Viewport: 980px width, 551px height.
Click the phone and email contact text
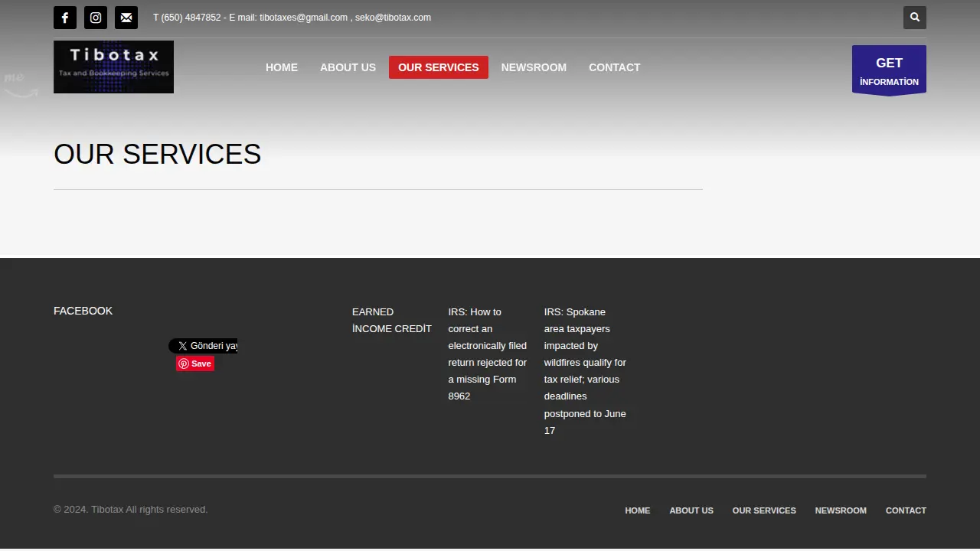(x=292, y=18)
